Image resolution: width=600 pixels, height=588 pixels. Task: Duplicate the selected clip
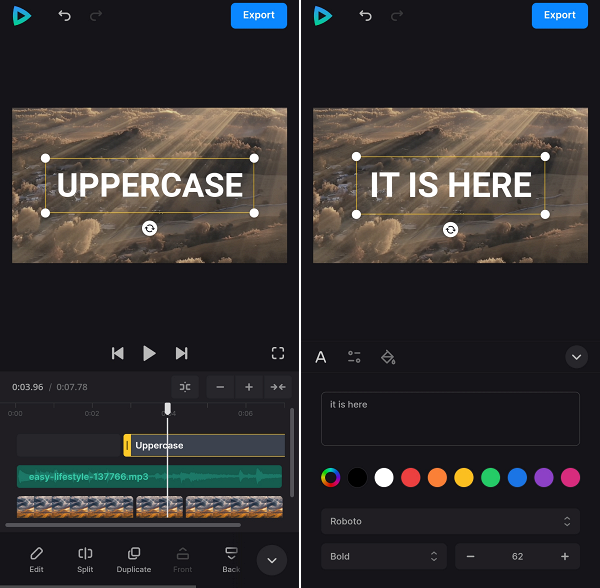coord(134,560)
